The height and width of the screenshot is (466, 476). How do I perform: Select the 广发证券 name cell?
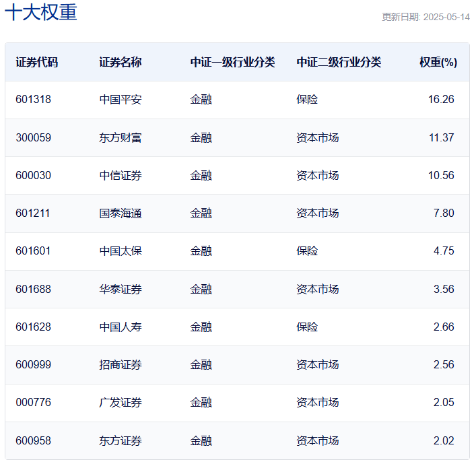tap(121, 403)
